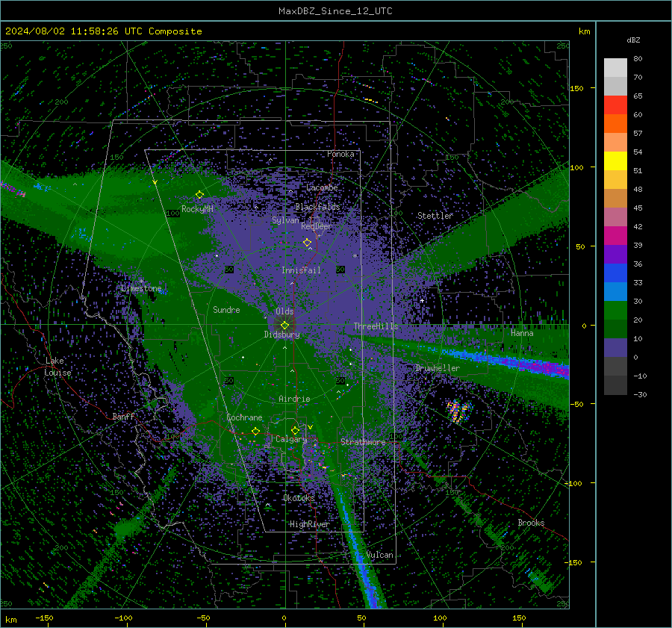Click the -150 tick on the bottom axis
The width and height of the screenshot is (672, 628).
44,618
